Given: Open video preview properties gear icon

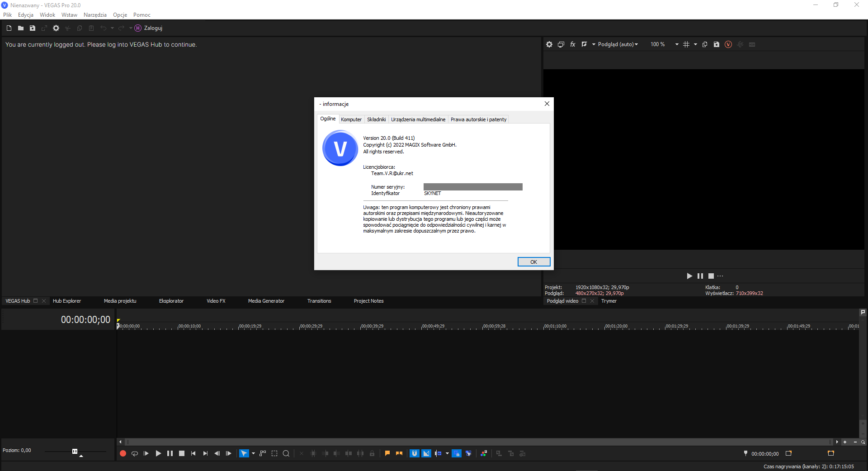Looking at the screenshot, I should [549, 44].
